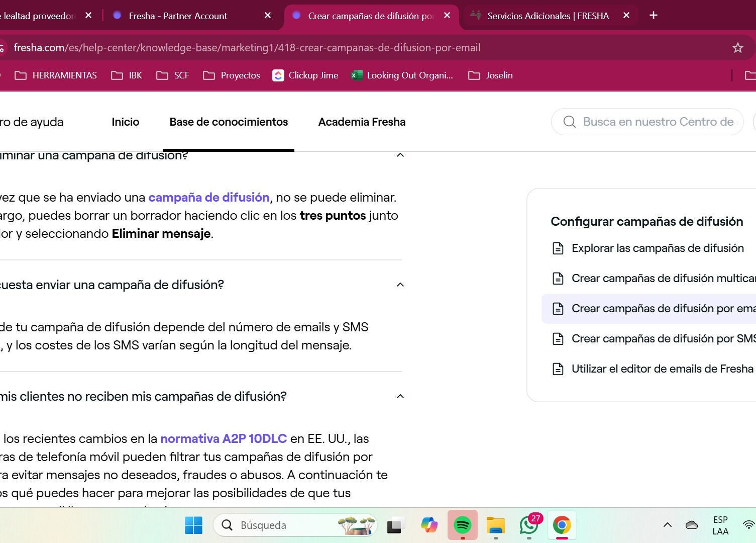Open the Clickup Jime bookmark
The width and height of the screenshot is (756, 543).
305,75
